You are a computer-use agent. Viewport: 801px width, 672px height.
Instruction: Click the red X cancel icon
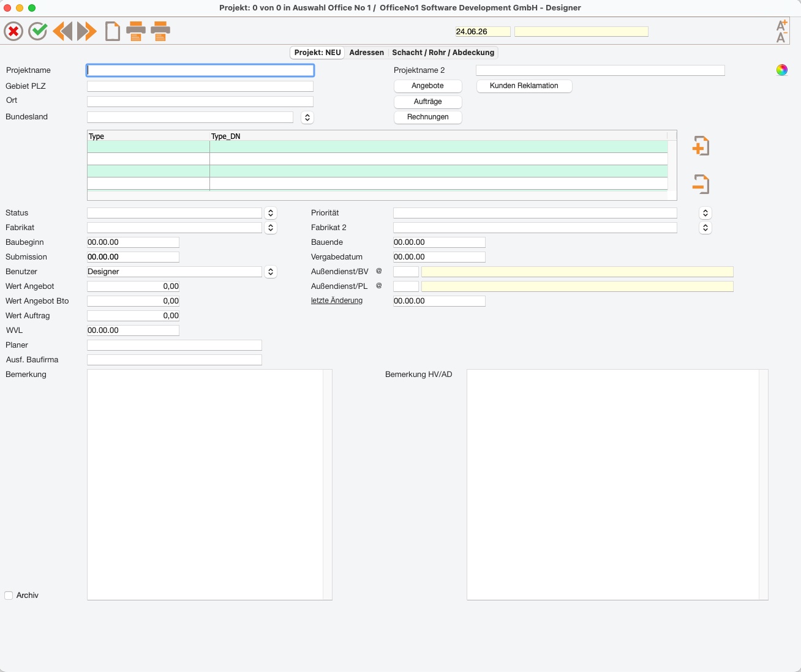(13, 31)
